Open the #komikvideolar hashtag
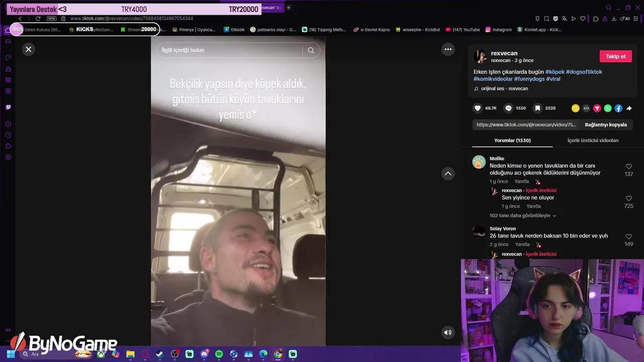Image resolution: width=644 pixels, height=362 pixels. click(x=493, y=79)
